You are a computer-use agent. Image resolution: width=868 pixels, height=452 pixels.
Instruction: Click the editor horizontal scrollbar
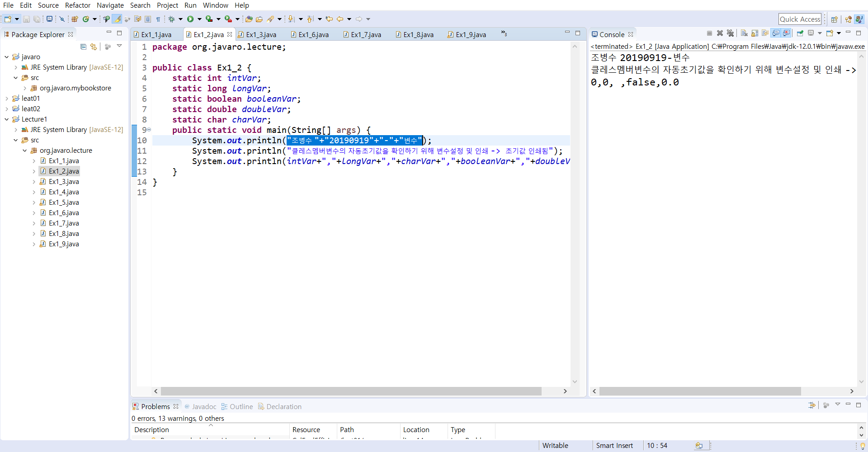click(351, 391)
